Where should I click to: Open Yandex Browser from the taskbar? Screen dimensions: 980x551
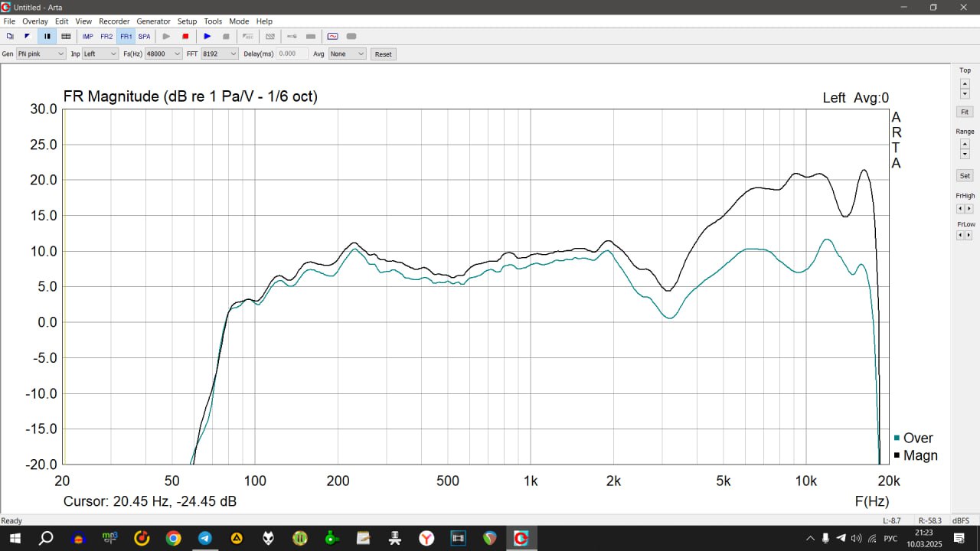(x=426, y=538)
